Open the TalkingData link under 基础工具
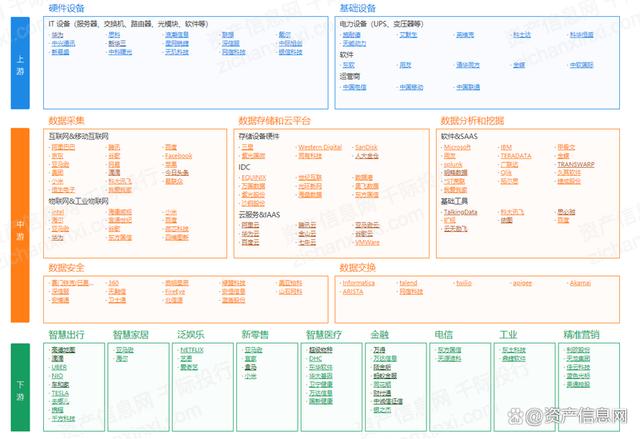Viewport: 640px width, 439px height. [x=460, y=212]
